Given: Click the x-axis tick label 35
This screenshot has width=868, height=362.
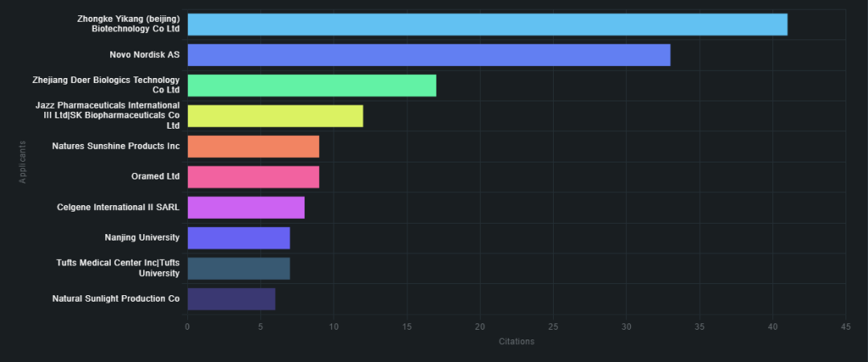Looking at the screenshot, I should coord(699,327).
